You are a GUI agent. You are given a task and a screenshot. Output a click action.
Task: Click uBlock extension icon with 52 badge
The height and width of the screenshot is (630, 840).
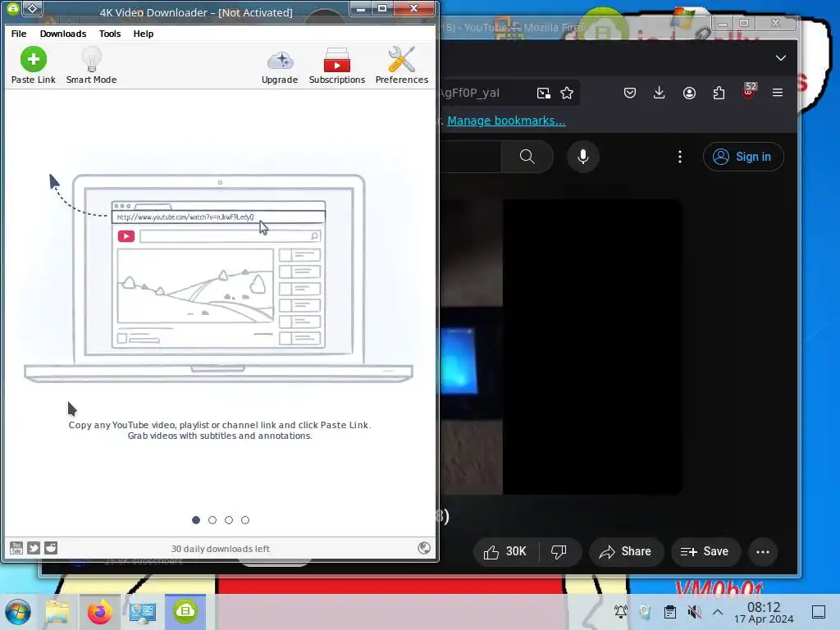[749, 91]
